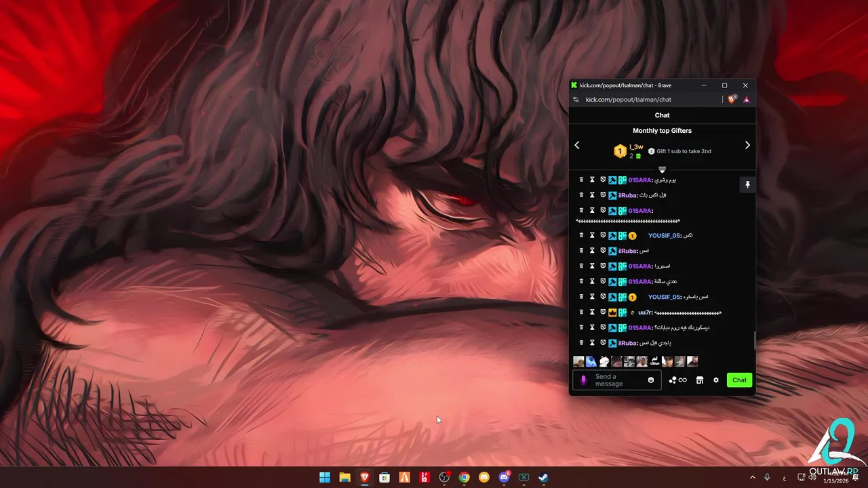Show next leaderboard with right arrow
This screenshot has width=868, height=488.
(747, 145)
